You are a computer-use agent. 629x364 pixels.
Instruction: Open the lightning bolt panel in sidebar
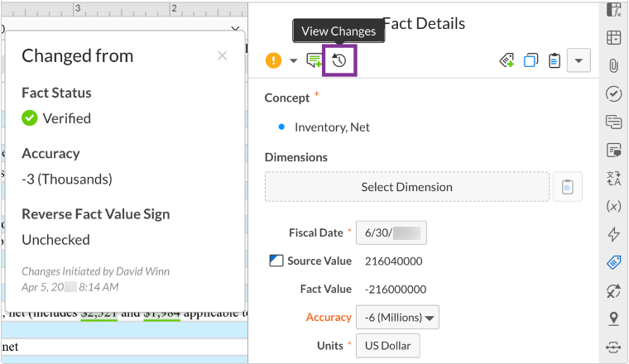tap(613, 234)
